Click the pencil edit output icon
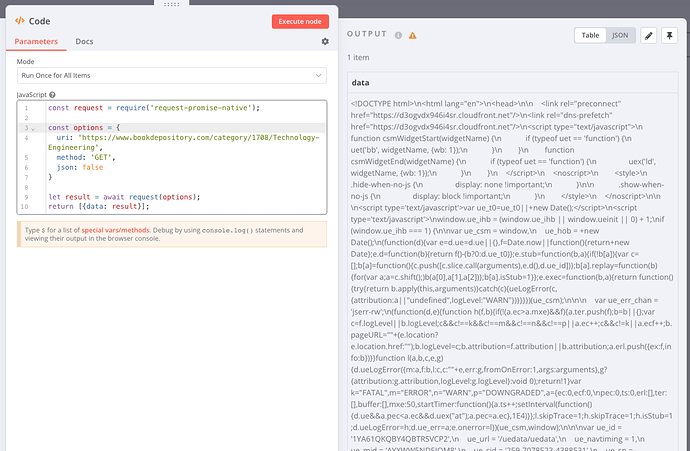This screenshot has height=451, width=690. point(649,35)
